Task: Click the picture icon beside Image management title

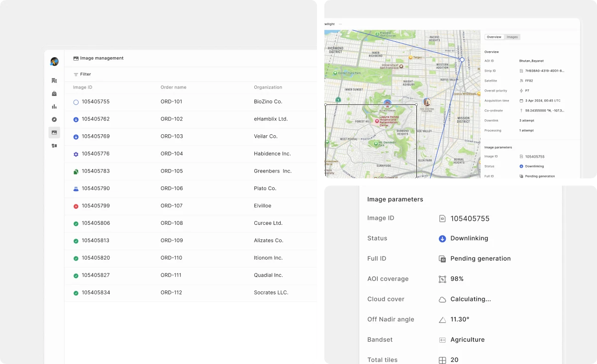Action: tap(76, 58)
